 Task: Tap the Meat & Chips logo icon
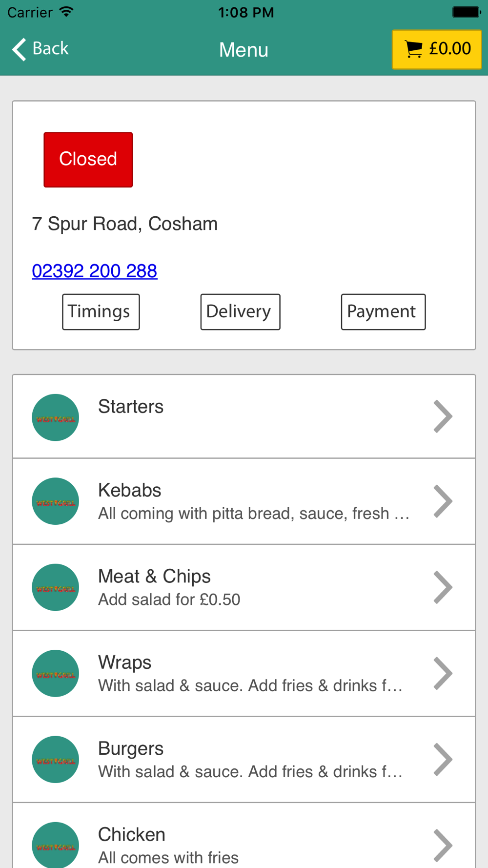(56, 587)
